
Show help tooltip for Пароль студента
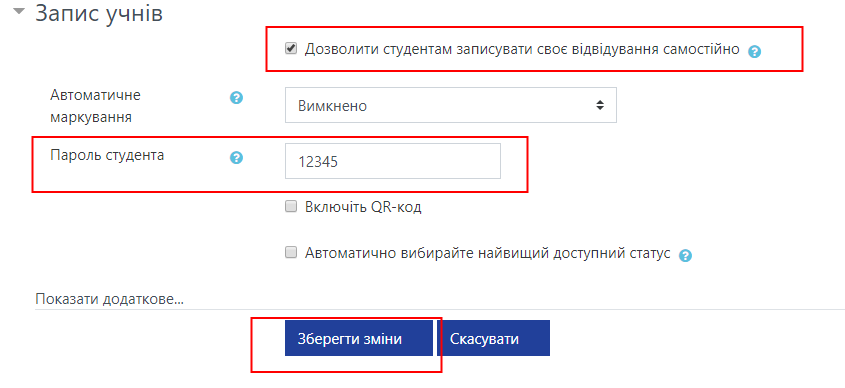(237, 158)
